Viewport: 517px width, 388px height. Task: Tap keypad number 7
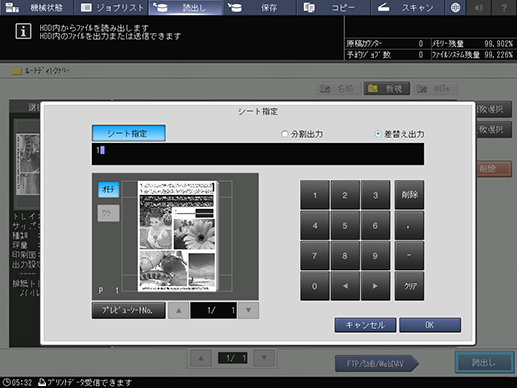point(315,256)
